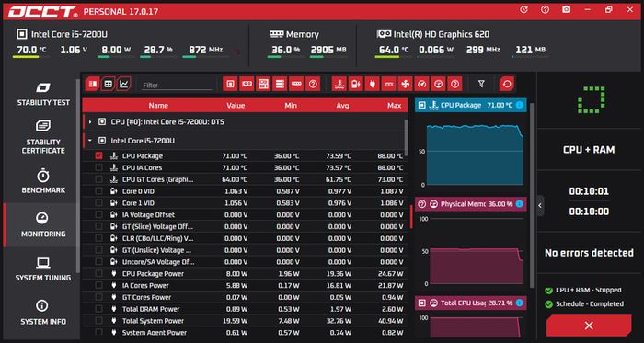This screenshot has height=343, width=644.
Task: Open the System Info section
Action: pyautogui.click(x=43, y=313)
